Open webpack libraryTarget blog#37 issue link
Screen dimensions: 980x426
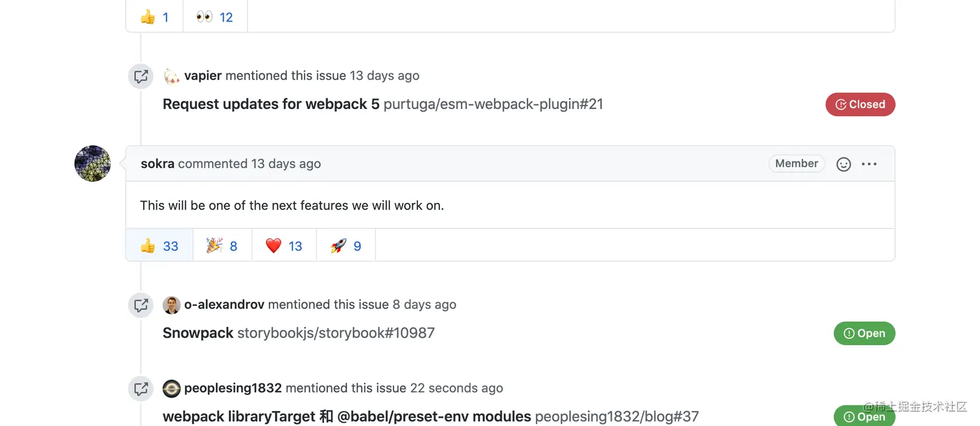(430, 416)
